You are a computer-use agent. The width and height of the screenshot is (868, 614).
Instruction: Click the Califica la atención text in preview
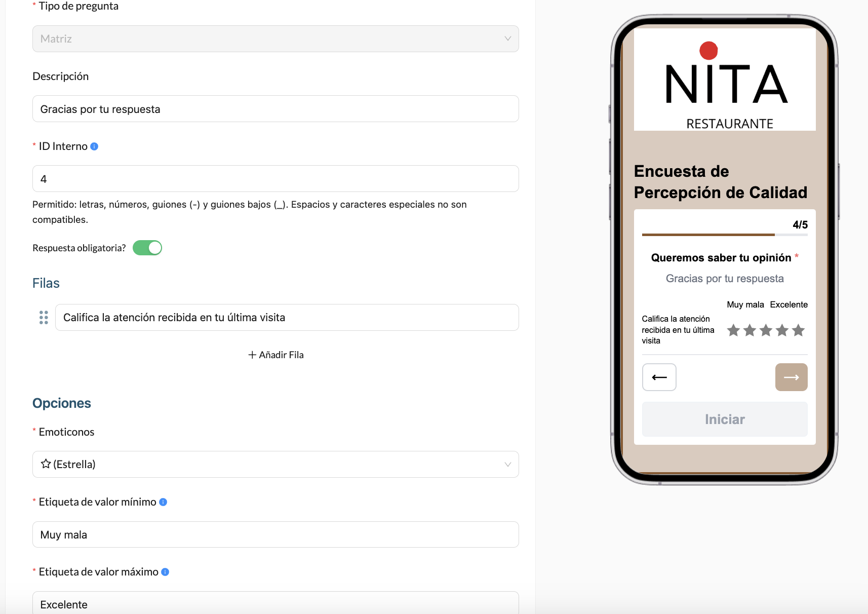click(x=678, y=330)
